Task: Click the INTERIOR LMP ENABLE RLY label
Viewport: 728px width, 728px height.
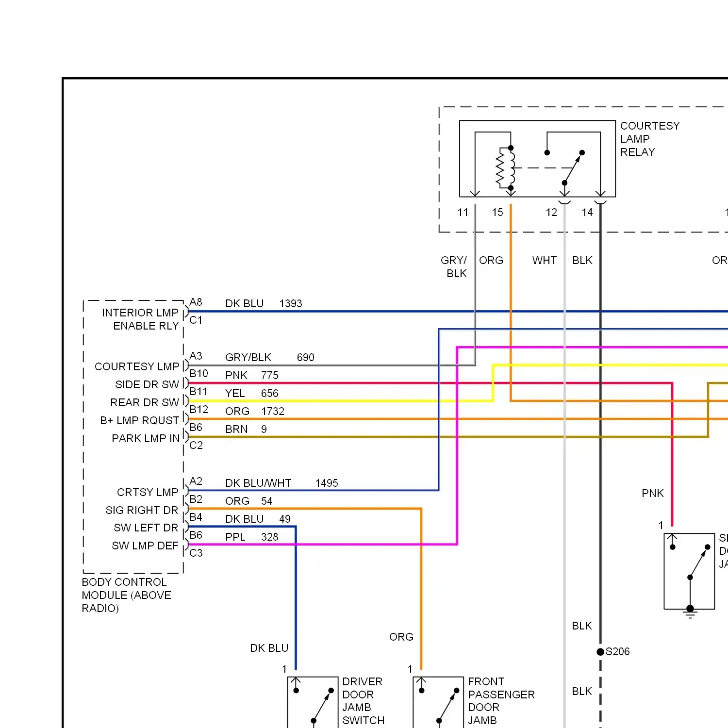Action: 140,319
